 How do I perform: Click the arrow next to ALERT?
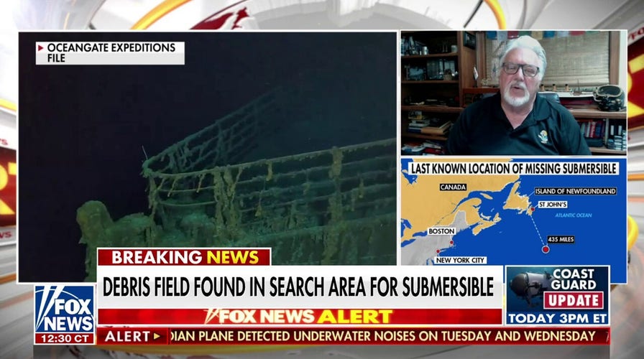click(x=157, y=337)
